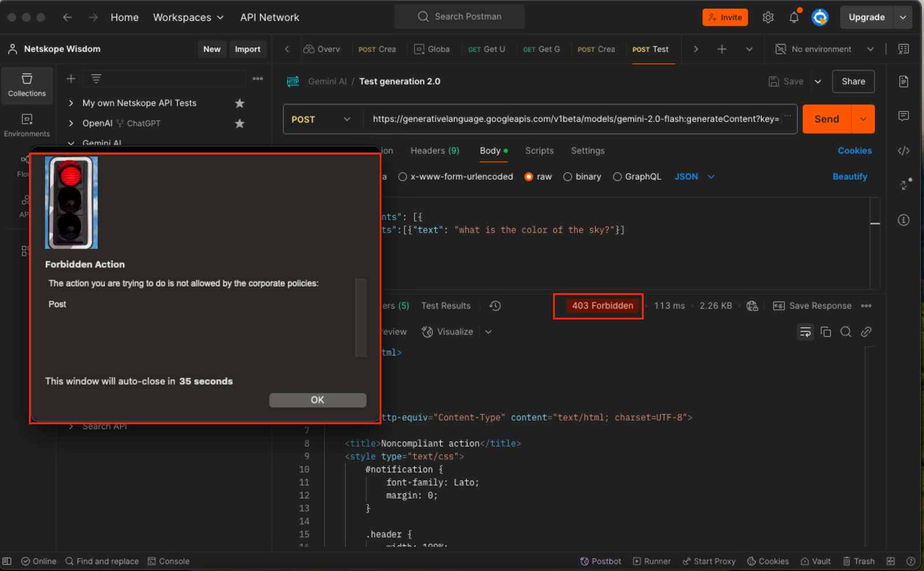This screenshot has height=571, width=924.
Task: Open the settings gear icon
Action: pos(767,17)
